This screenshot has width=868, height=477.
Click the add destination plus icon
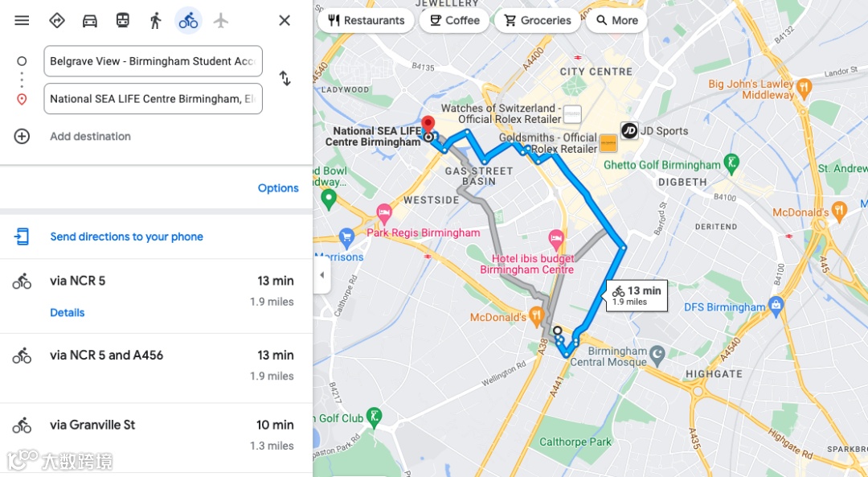pos(22,136)
